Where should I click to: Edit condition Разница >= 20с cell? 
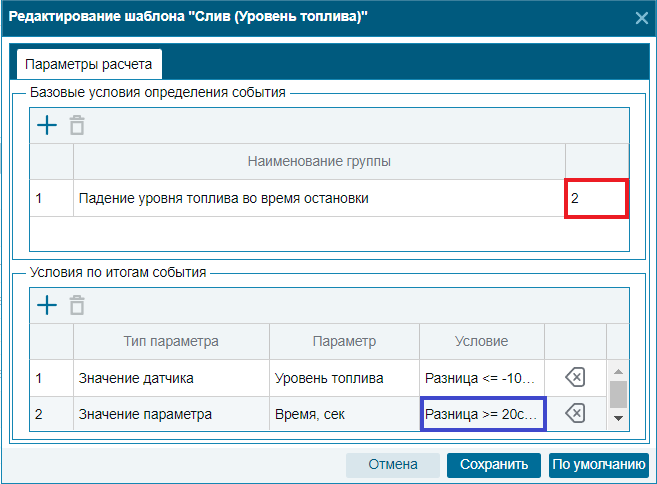coord(483,414)
